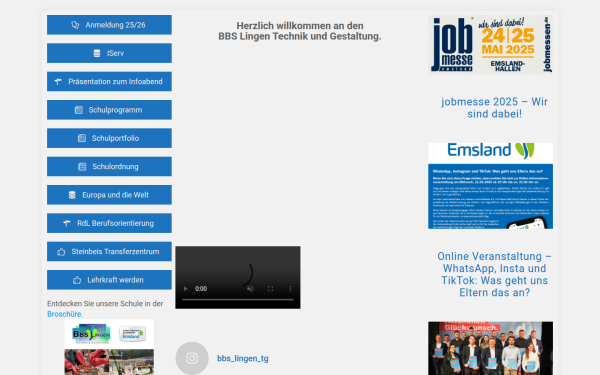
Task: Click the video time display 0:00
Action: pos(201,289)
